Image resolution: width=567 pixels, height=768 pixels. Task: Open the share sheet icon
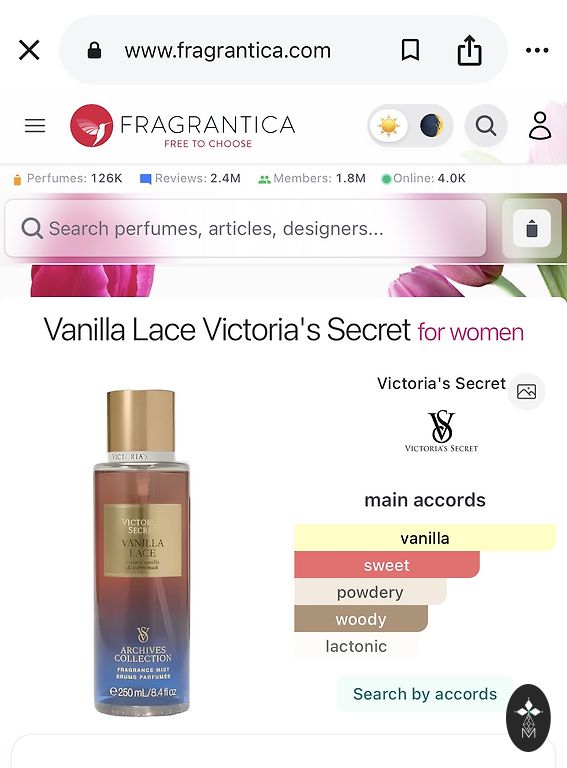click(469, 50)
